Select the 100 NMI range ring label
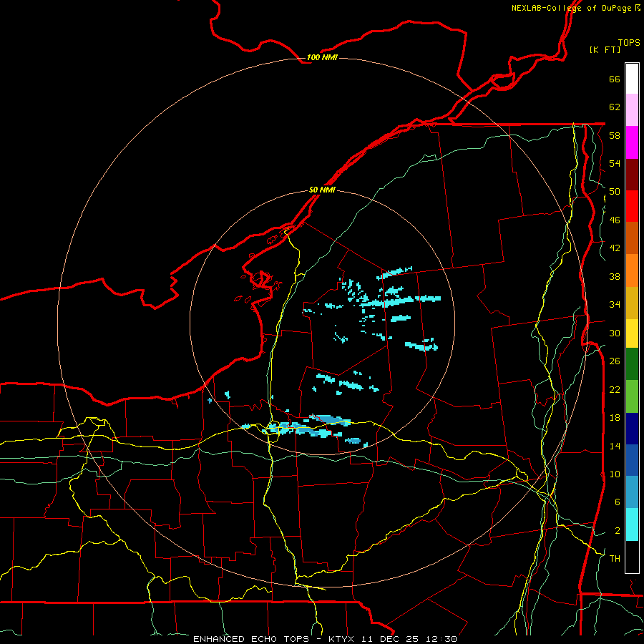Screen dimensions: 644x644 click(x=321, y=57)
